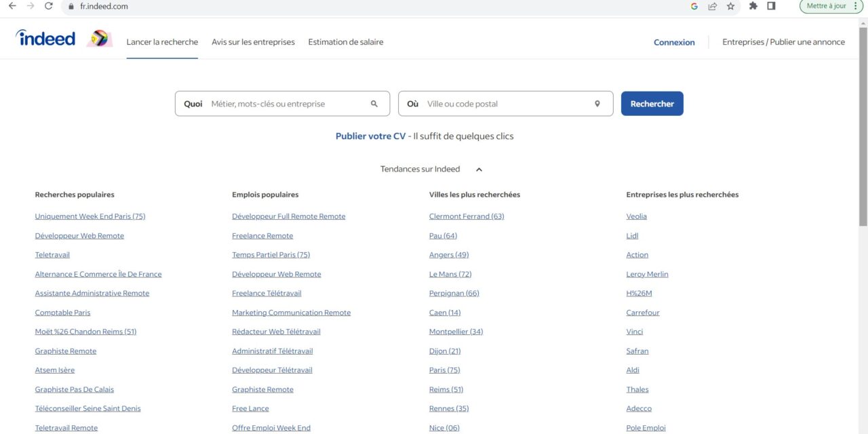868x434 pixels.
Task: Open Comptable Paris link
Action: (x=62, y=313)
